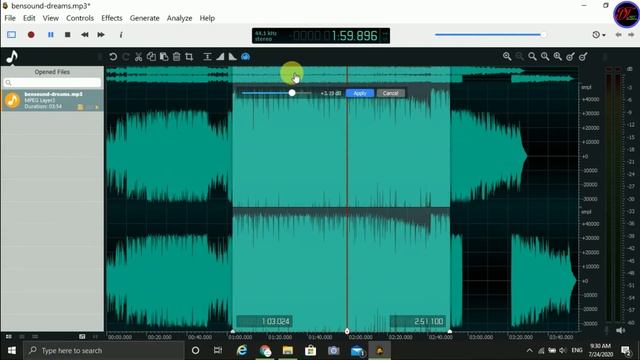640x360 pixels.
Task: Click the fifth zoom magnifier icon
Action: (558, 57)
